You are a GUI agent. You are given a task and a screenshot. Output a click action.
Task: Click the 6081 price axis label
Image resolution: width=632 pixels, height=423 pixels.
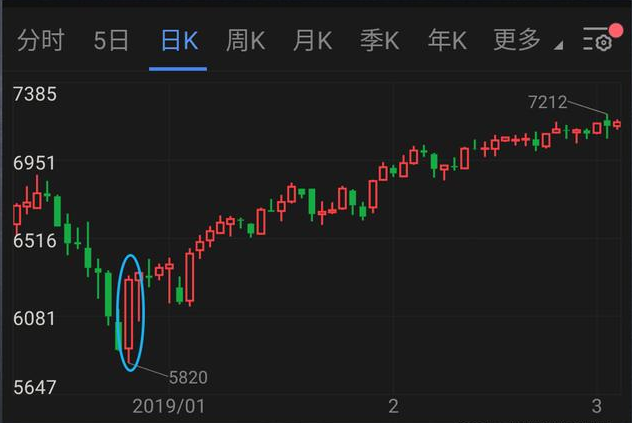click(34, 319)
